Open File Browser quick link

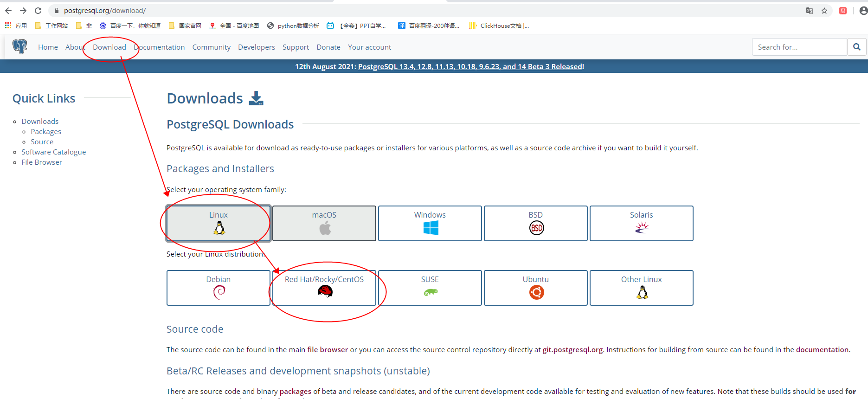[42, 162]
